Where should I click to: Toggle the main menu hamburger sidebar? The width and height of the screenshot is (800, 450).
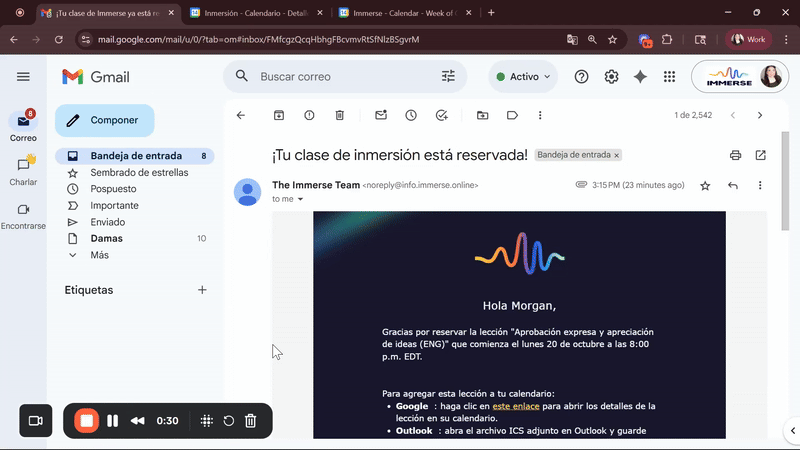[x=23, y=77]
